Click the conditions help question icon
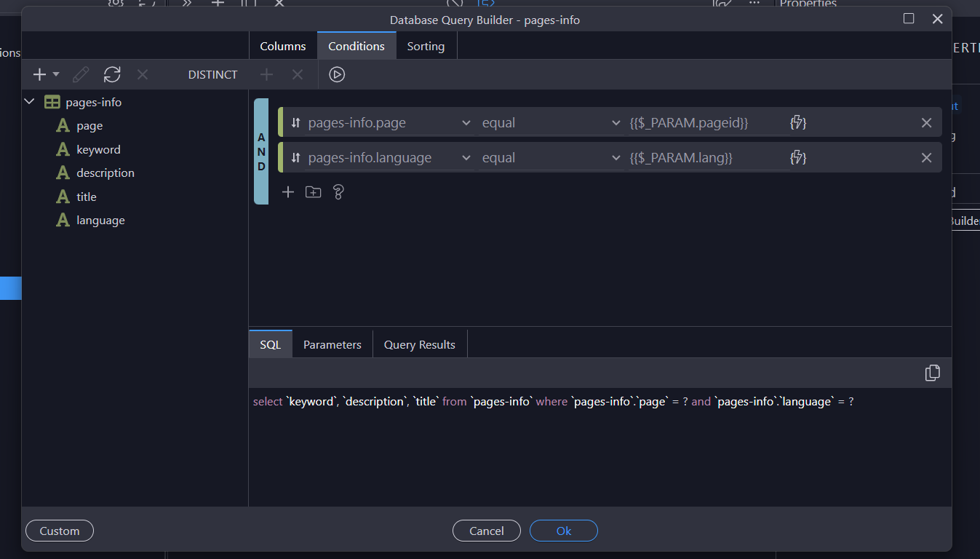Viewport: 980px width, 559px height. point(338,192)
